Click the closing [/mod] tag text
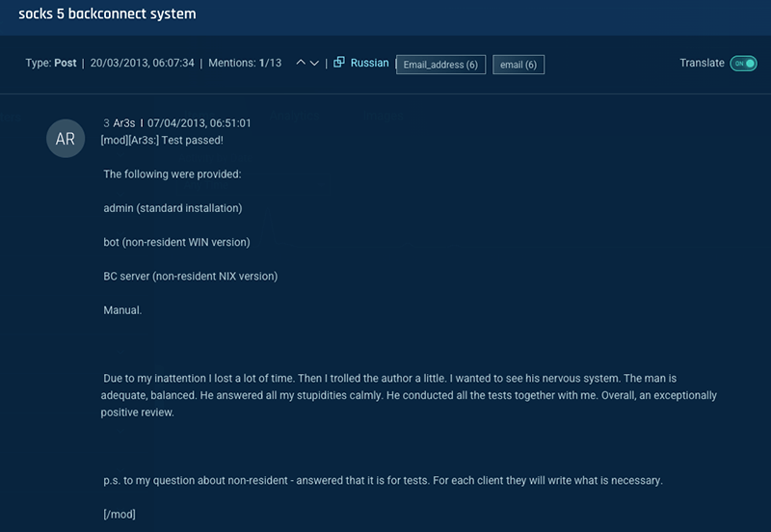The image size is (771, 532). tap(120, 515)
